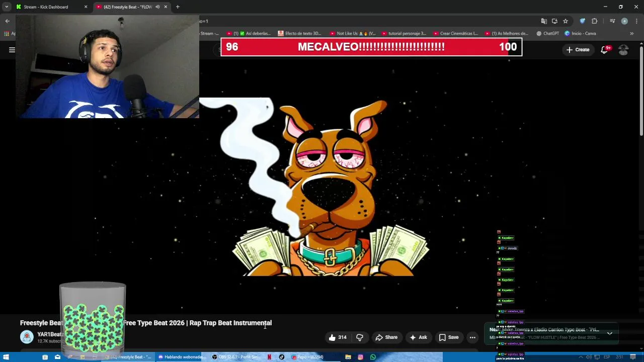
Task: Click the page vertical scrollbar
Action: [x=641, y=90]
